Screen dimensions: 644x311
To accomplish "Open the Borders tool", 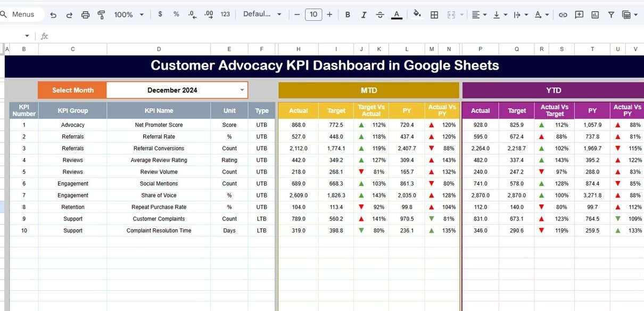I will [434, 15].
